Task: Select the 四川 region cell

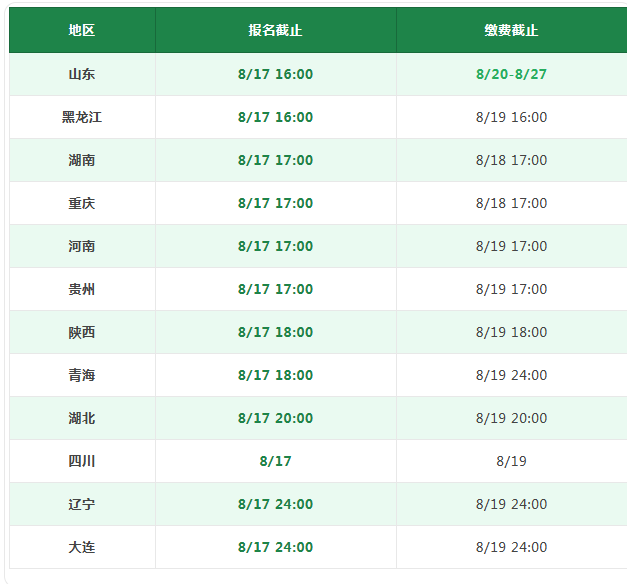Action: [82, 461]
